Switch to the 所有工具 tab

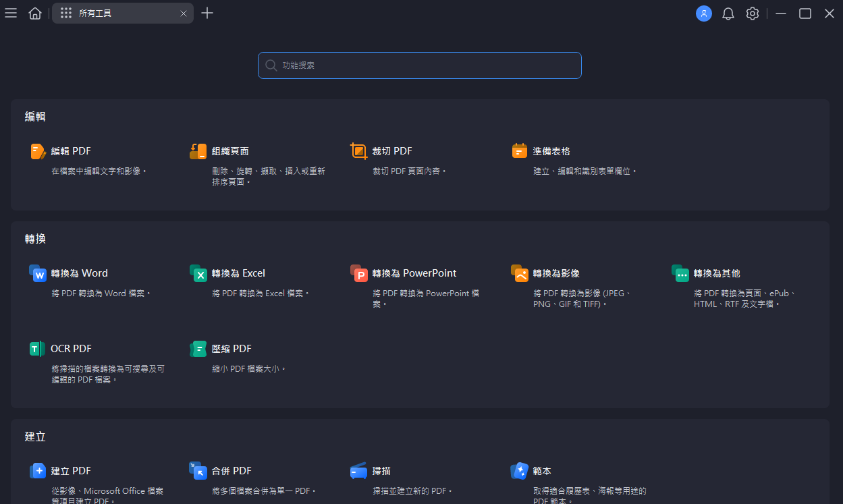(x=115, y=13)
